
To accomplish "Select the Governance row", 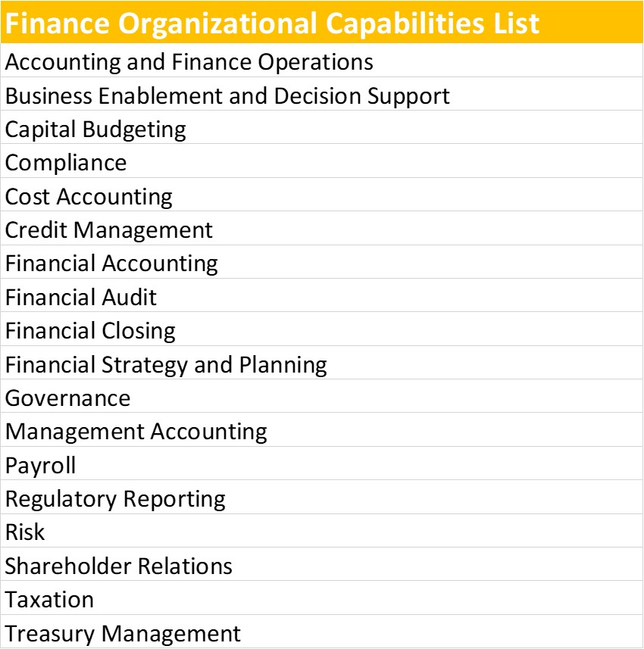I will pyautogui.click(x=67, y=398).
